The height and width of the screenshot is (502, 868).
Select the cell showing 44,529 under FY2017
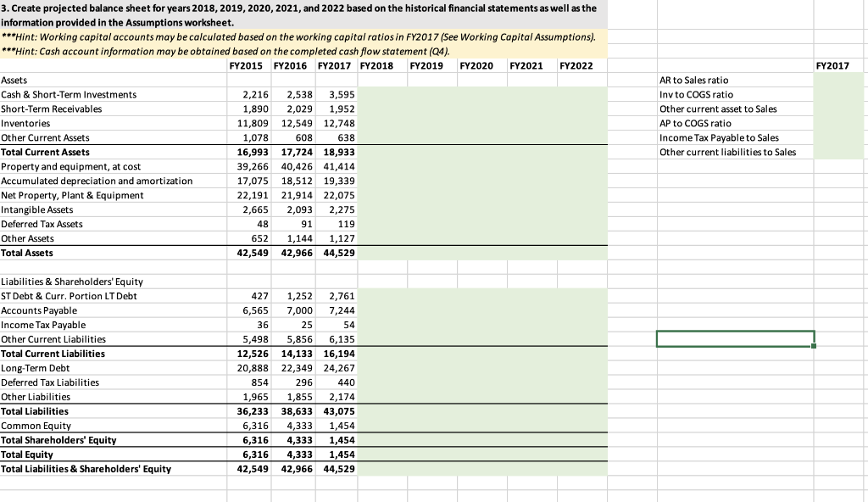pos(337,253)
